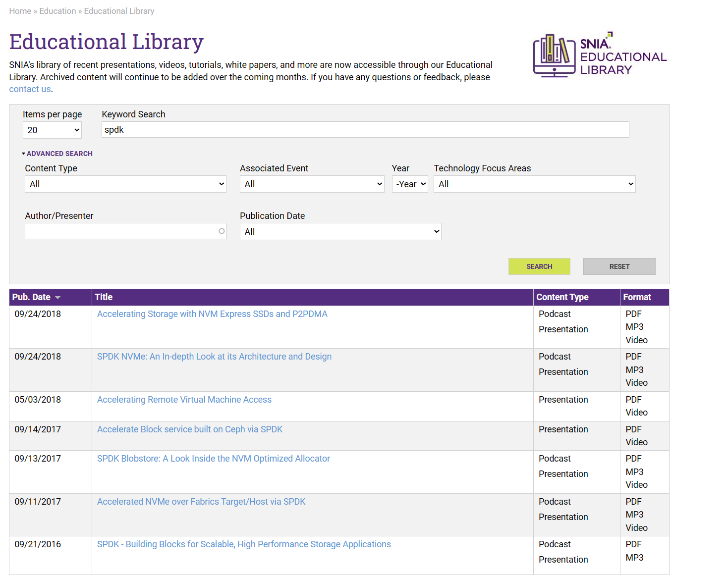The image size is (728, 575).
Task: Click the Content Type column header
Action: pos(562,297)
